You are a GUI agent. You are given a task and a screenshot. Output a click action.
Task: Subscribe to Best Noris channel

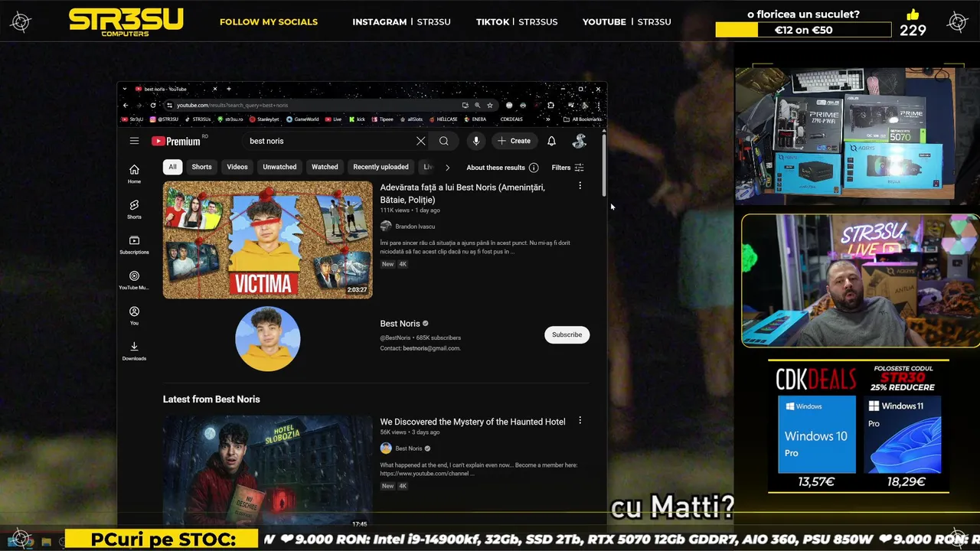[x=567, y=334]
